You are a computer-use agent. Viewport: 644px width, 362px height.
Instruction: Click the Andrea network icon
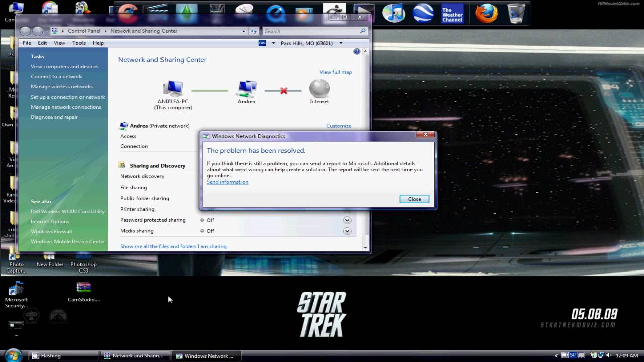247,88
